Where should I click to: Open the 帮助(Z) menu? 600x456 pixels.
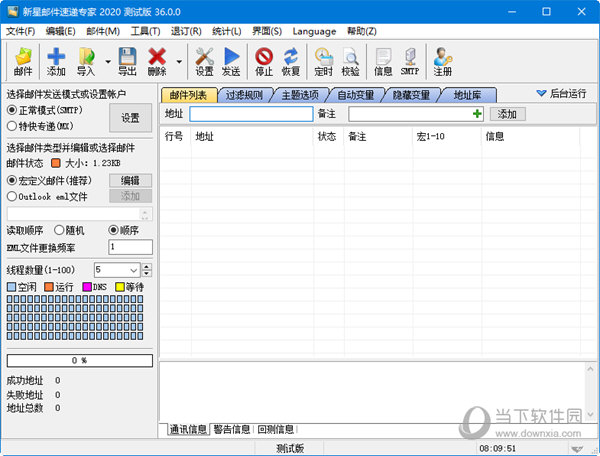pos(362,31)
